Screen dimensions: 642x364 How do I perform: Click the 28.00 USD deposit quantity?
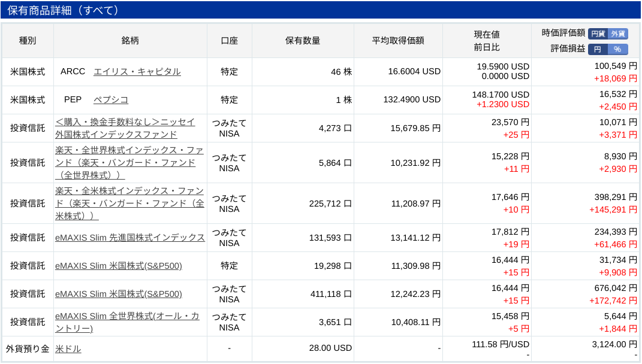pos(330,348)
